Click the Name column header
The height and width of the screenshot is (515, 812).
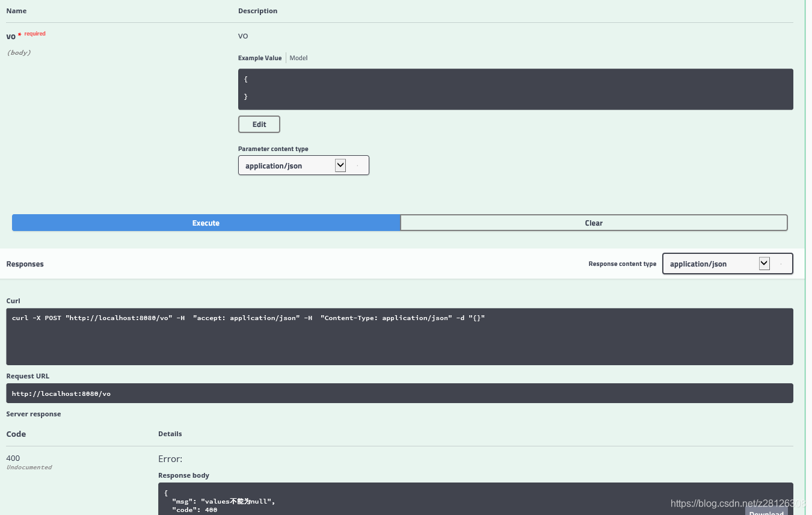[16, 11]
